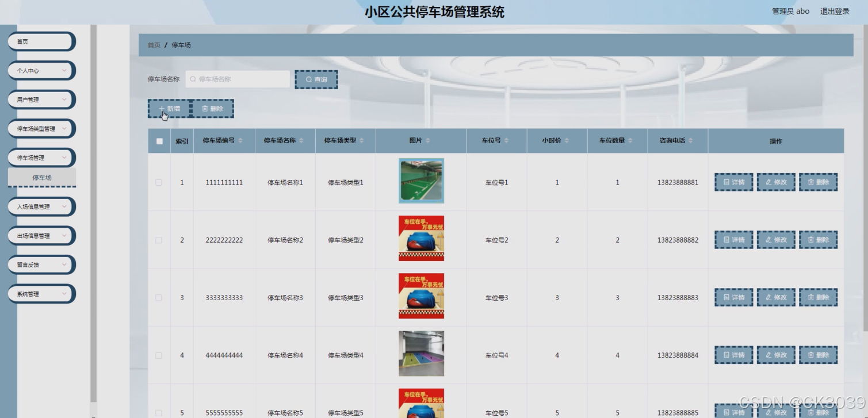The width and height of the screenshot is (868, 418).
Task: Expand the 停车场类型管理 sidebar menu
Action: tap(41, 129)
